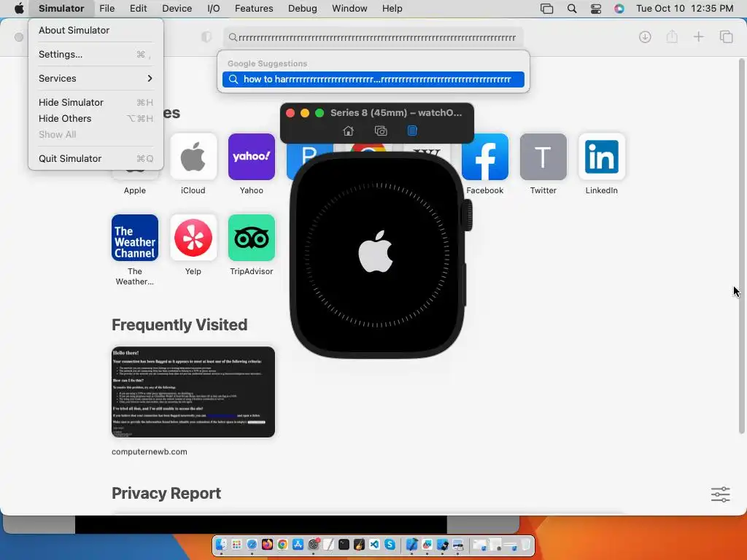The height and width of the screenshot is (560, 747).
Task: Choose Hide Others menu item
Action: coord(96,119)
